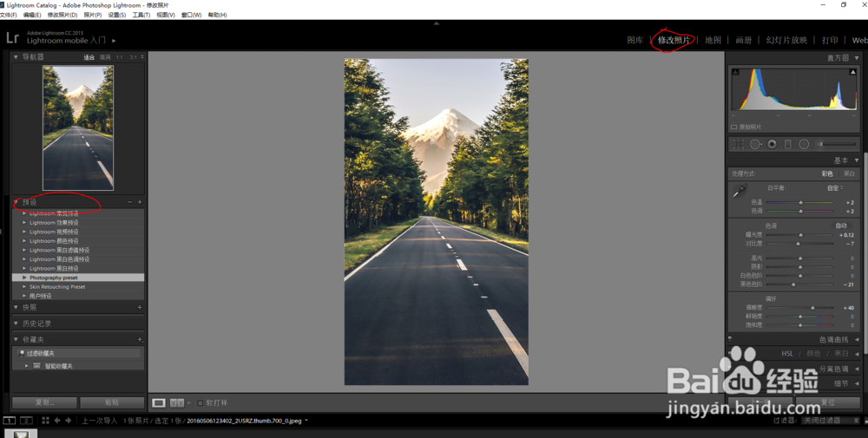Click the 复制... copy settings button
This screenshot has width=868, height=438.
45,402
